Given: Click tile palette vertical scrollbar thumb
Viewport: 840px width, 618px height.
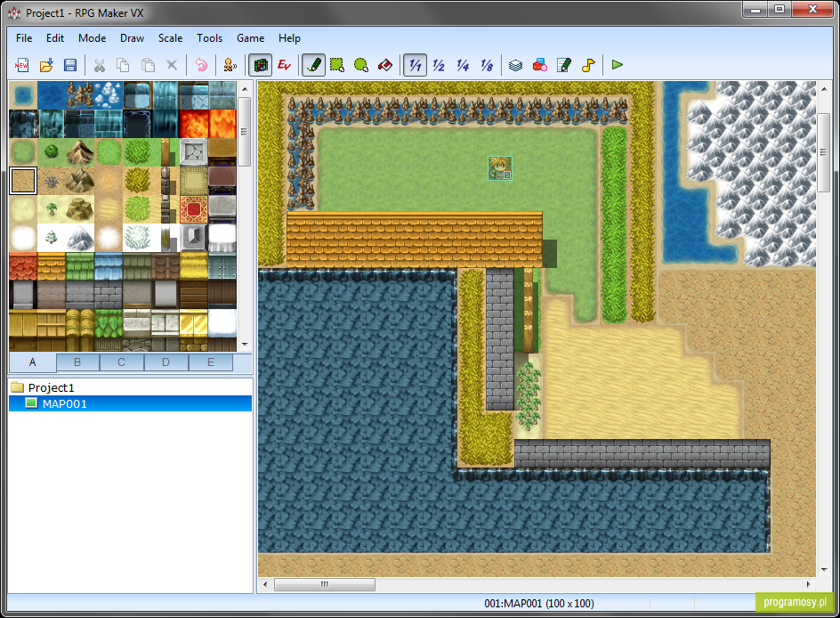Looking at the screenshot, I should tap(245, 131).
